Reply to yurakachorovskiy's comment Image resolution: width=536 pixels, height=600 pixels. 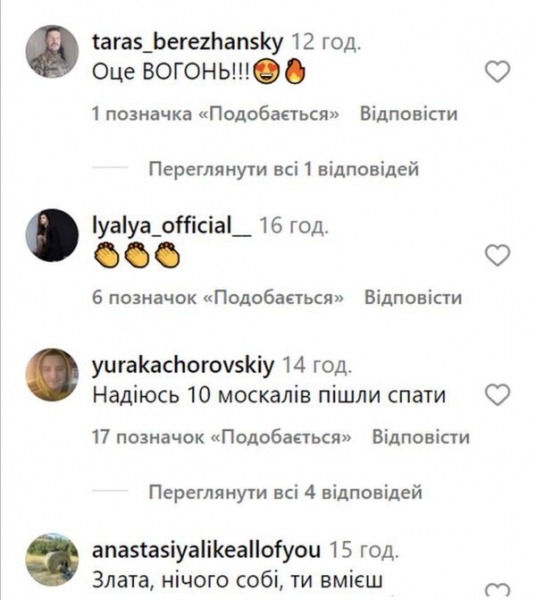coord(421,437)
